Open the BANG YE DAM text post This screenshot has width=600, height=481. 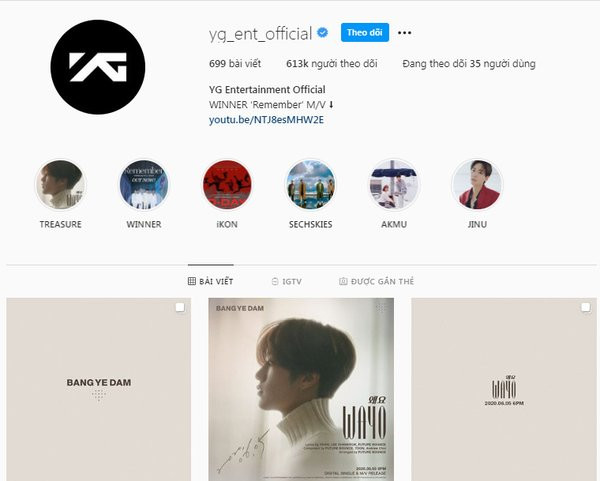point(98,390)
